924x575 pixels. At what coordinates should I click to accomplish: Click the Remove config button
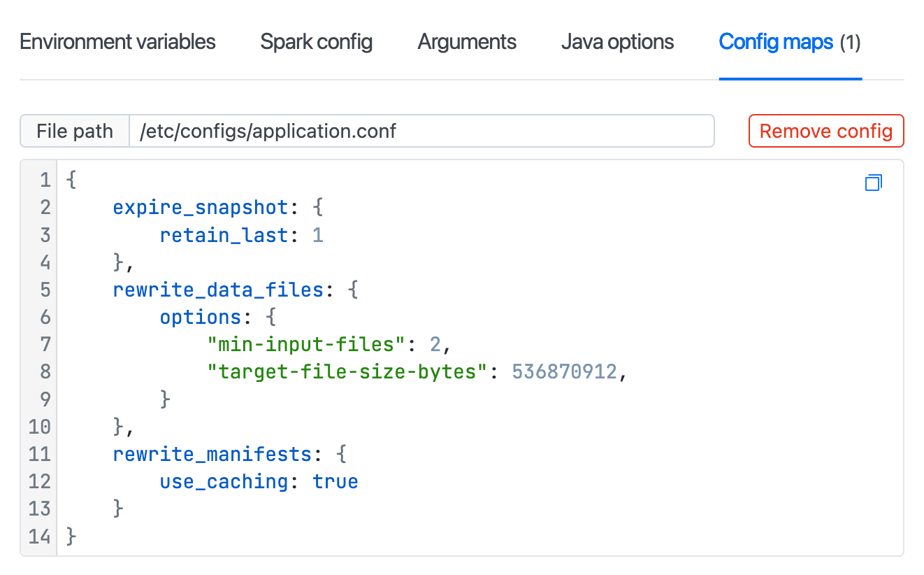pyautogui.click(x=826, y=132)
